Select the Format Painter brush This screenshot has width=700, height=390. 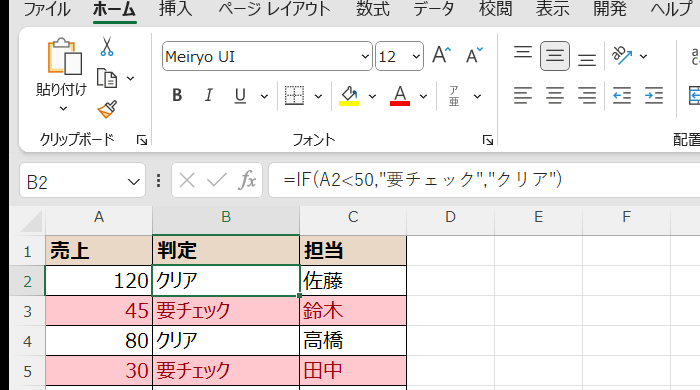(107, 109)
